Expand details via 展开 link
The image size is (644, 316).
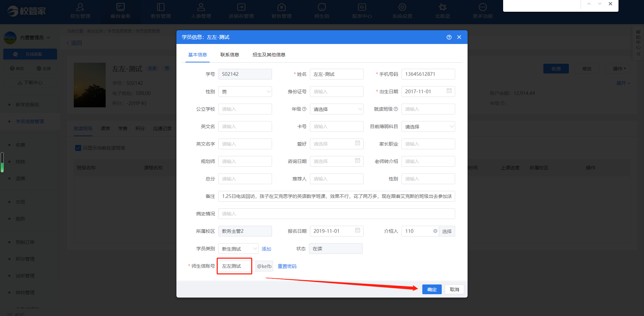click(x=623, y=83)
